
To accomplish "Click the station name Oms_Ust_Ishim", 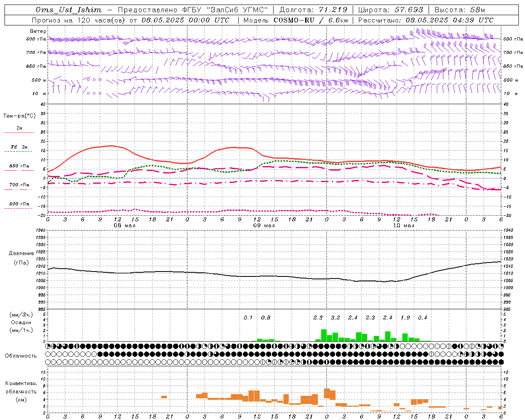I will (68, 10).
